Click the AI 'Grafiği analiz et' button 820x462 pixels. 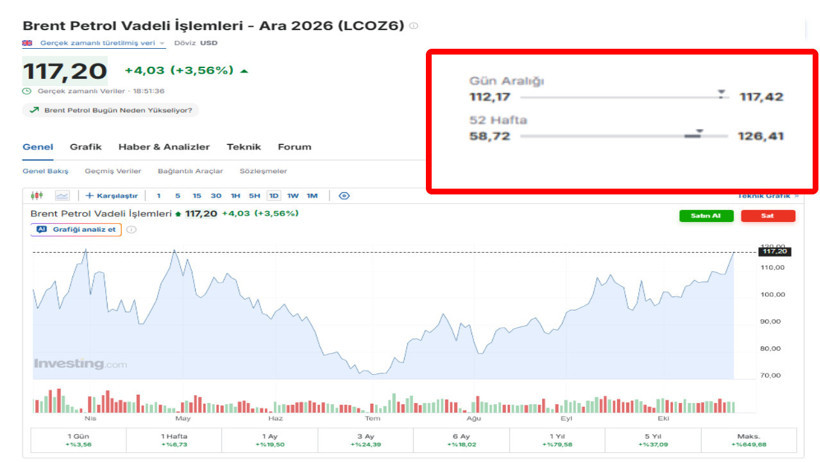click(x=76, y=230)
